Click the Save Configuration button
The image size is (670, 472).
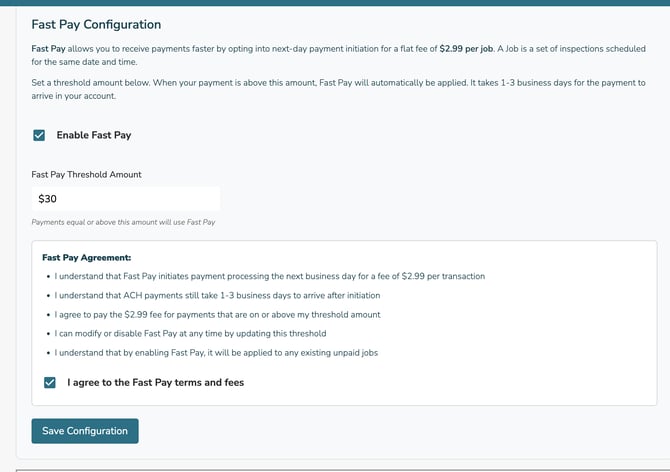pos(85,431)
